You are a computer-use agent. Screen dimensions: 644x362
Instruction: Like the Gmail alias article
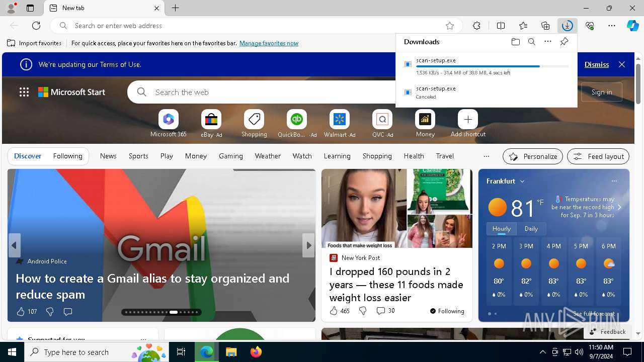tap(21, 312)
